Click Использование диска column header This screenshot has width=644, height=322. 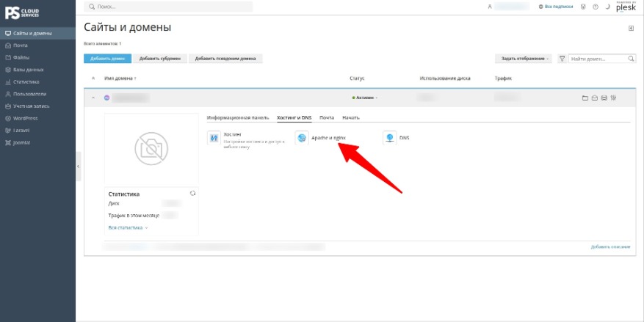(445, 78)
